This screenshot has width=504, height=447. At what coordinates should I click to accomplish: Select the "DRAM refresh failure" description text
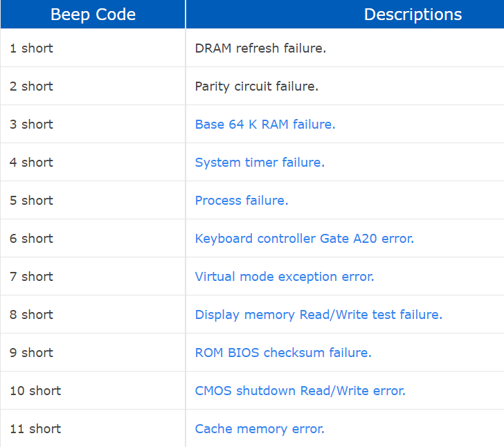(x=260, y=48)
